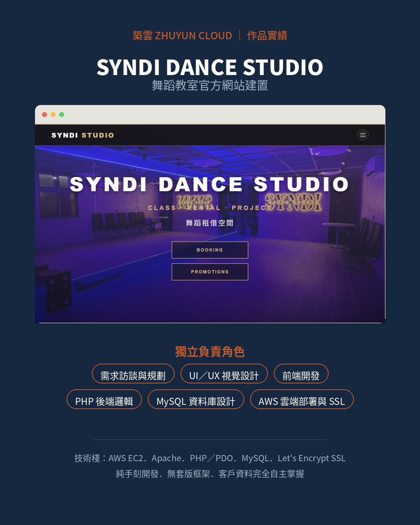420x525 pixels.
Task: Select the 前端開發 tag
Action: point(301,374)
